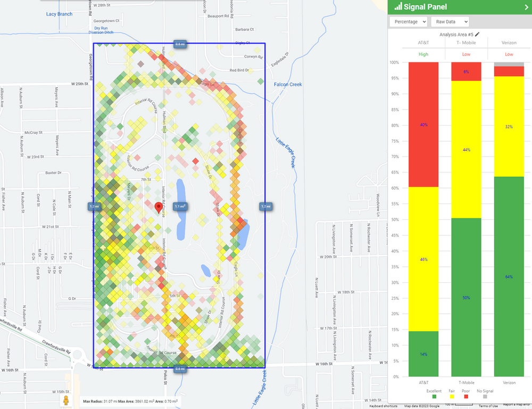
Task: Click the 100% y-axis label
Action: click(x=394, y=62)
